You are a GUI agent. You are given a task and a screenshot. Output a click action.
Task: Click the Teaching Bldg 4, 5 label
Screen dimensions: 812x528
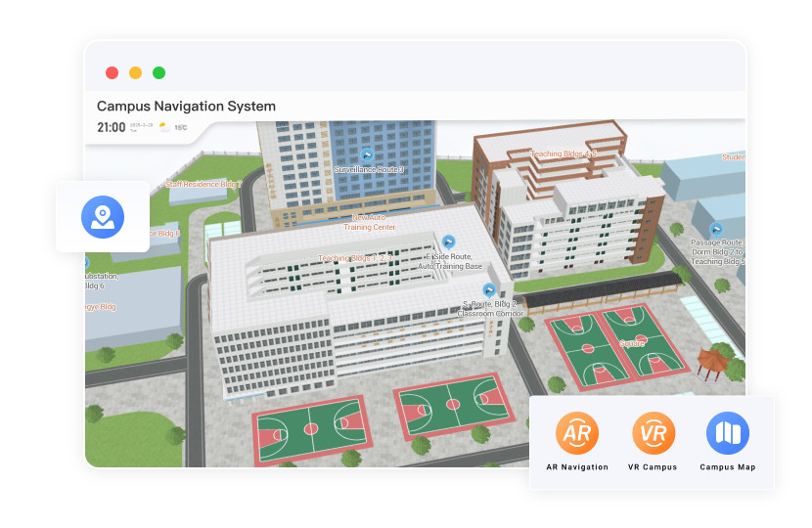click(x=563, y=154)
